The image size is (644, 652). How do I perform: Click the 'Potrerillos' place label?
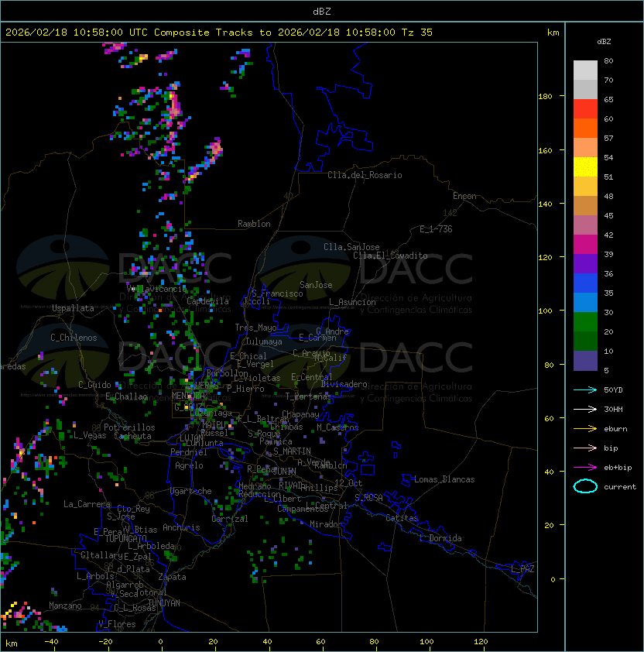129,427
